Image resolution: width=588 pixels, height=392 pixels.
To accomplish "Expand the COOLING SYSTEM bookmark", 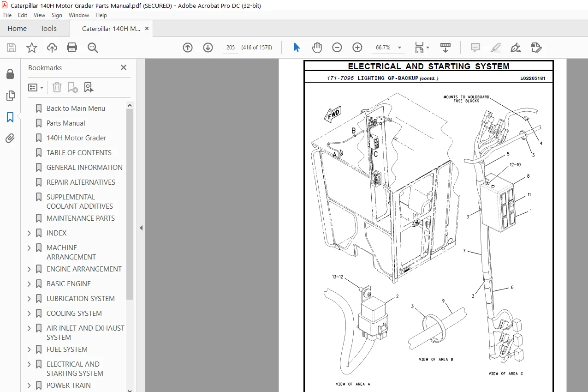I will (30, 314).
